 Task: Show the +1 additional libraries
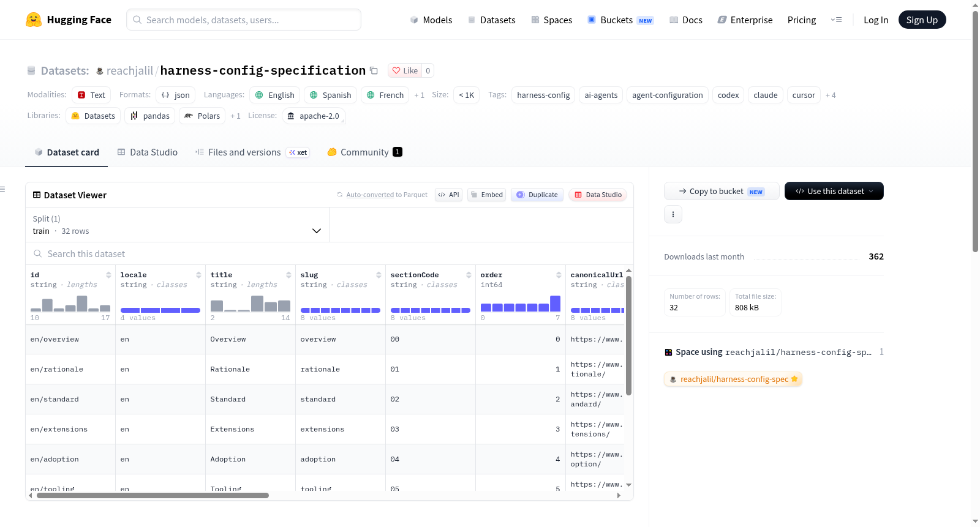point(235,116)
